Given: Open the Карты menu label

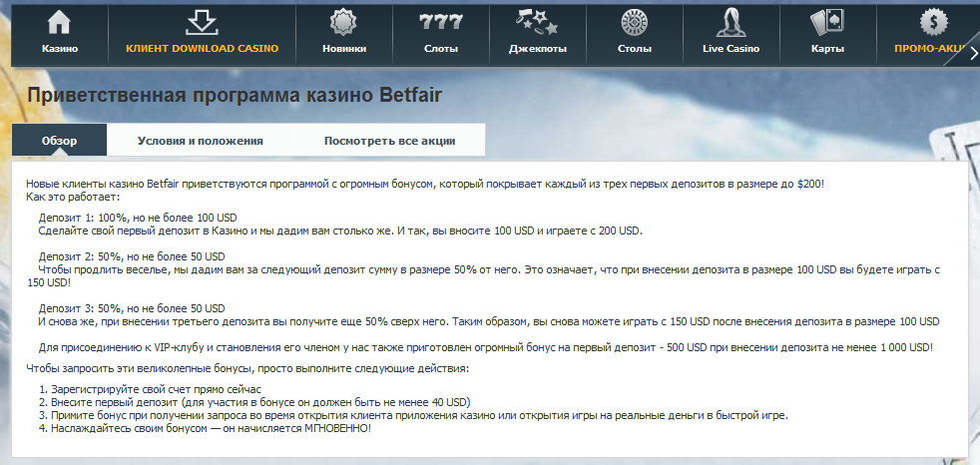Looking at the screenshot, I should click(827, 49).
